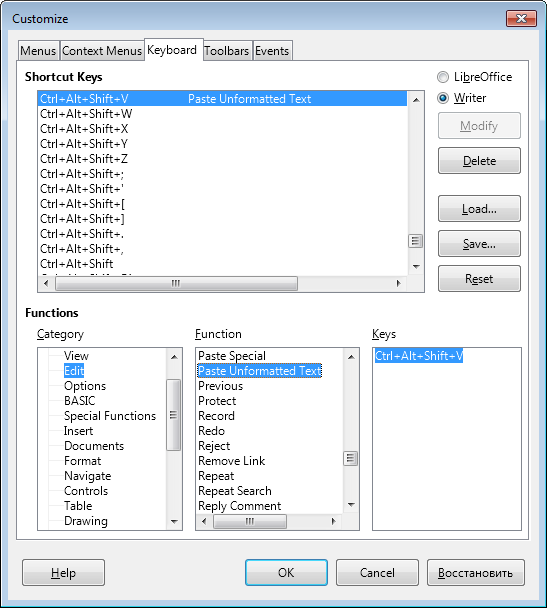
Task: Click down arrow of Category list scrollbar
Action: [174, 522]
